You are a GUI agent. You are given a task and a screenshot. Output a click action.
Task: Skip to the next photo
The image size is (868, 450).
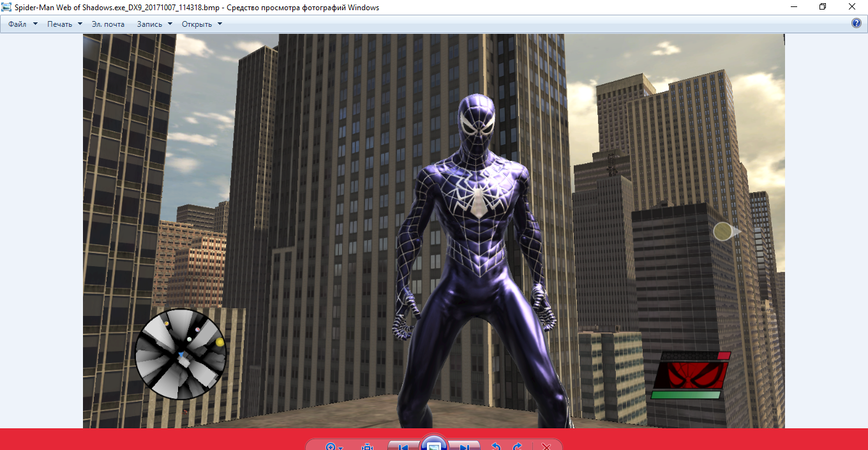465,447
